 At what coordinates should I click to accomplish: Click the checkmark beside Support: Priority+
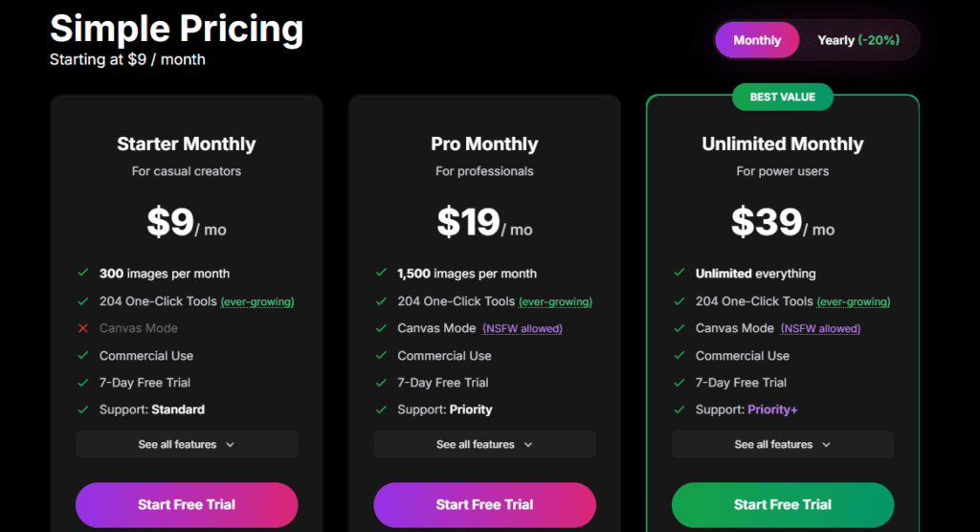click(x=679, y=410)
